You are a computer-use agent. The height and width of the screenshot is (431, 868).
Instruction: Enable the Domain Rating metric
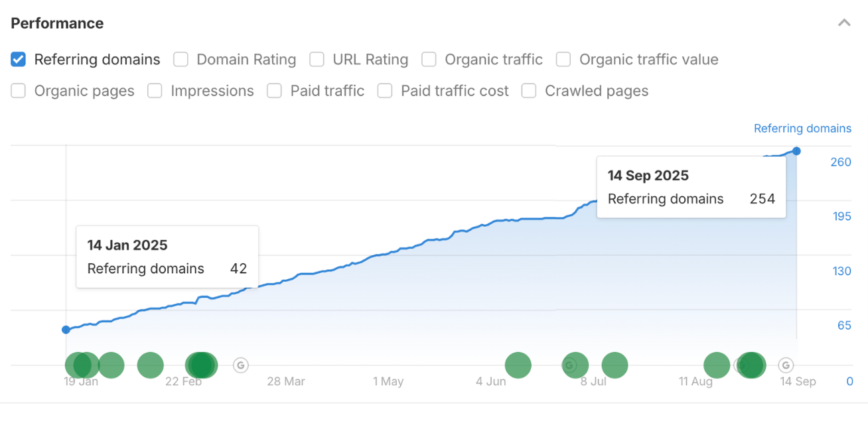tap(181, 59)
